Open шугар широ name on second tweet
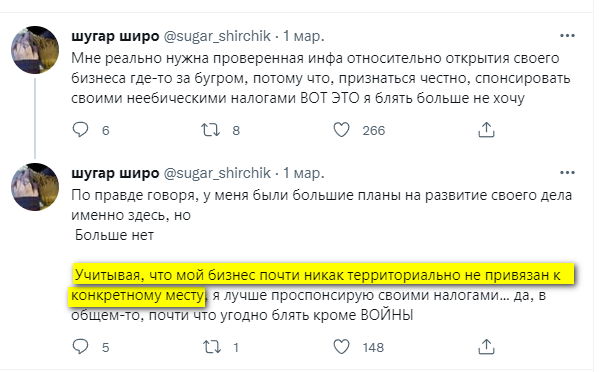This screenshot has width=610, height=372. point(115,173)
